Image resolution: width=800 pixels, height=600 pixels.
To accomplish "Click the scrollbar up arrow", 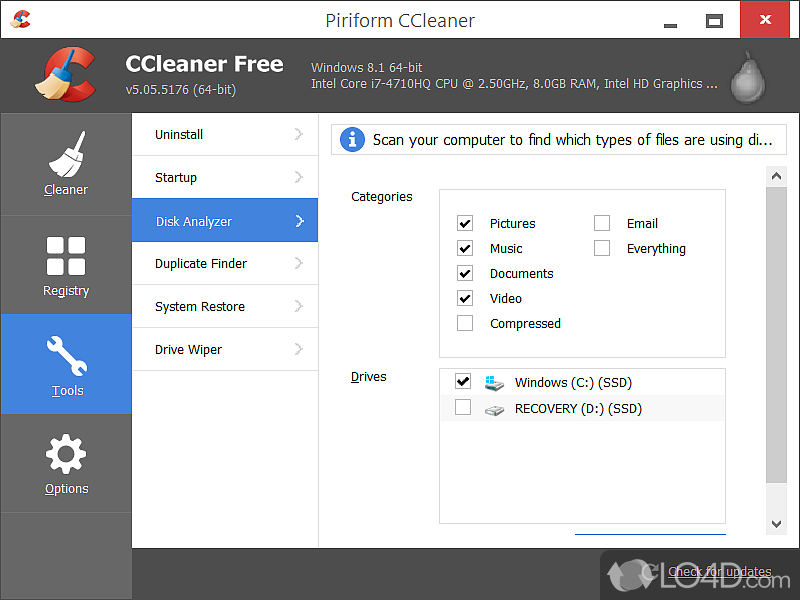I will 777,177.
